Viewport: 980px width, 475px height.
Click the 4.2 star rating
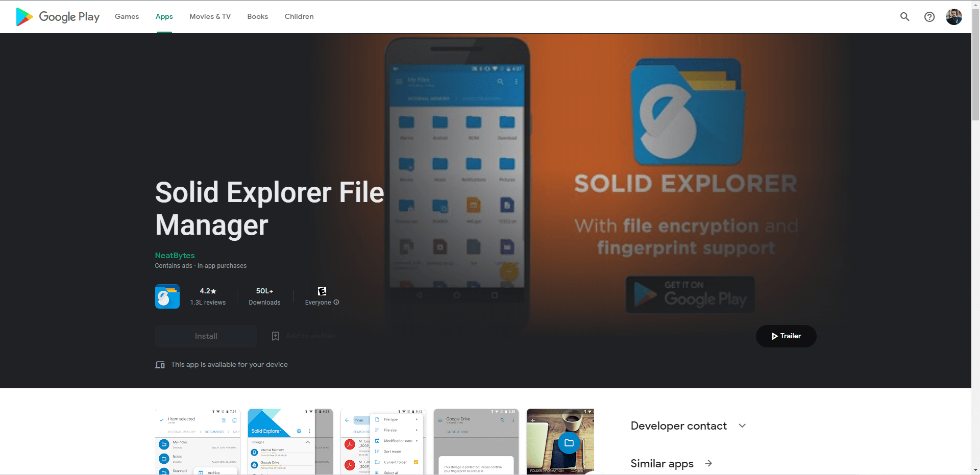[208, 291]
